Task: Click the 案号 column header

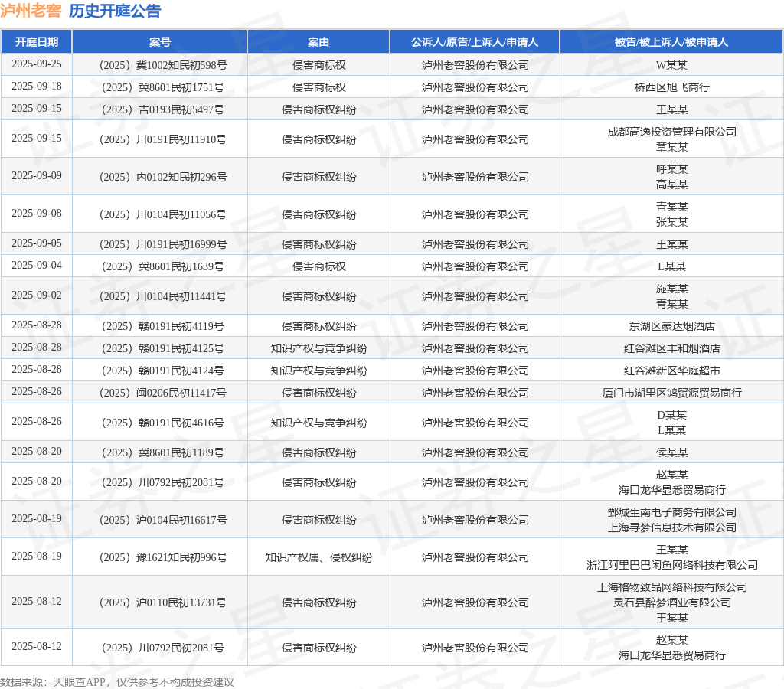Action: 160,42
